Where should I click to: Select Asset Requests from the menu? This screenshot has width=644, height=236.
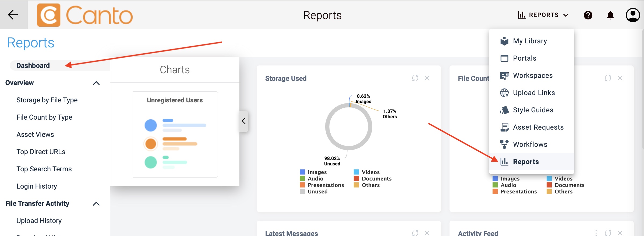point(532,127)
